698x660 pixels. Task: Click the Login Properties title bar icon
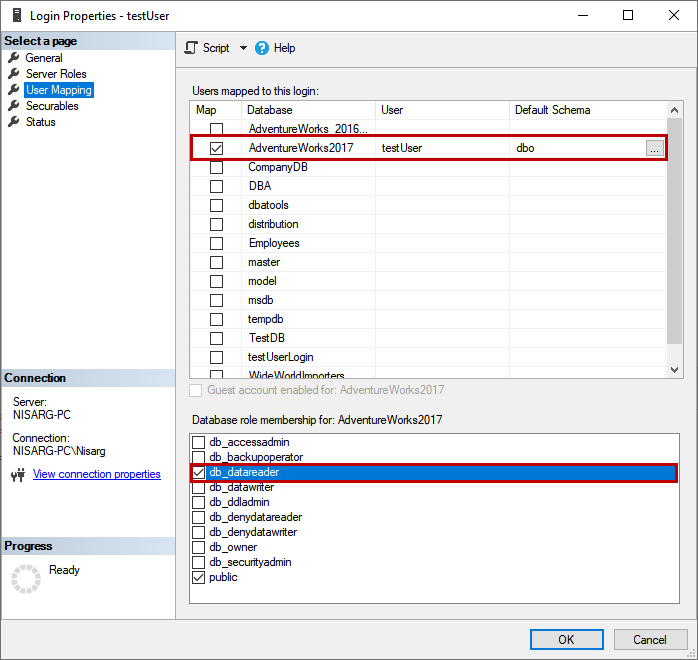pos(17,16)
